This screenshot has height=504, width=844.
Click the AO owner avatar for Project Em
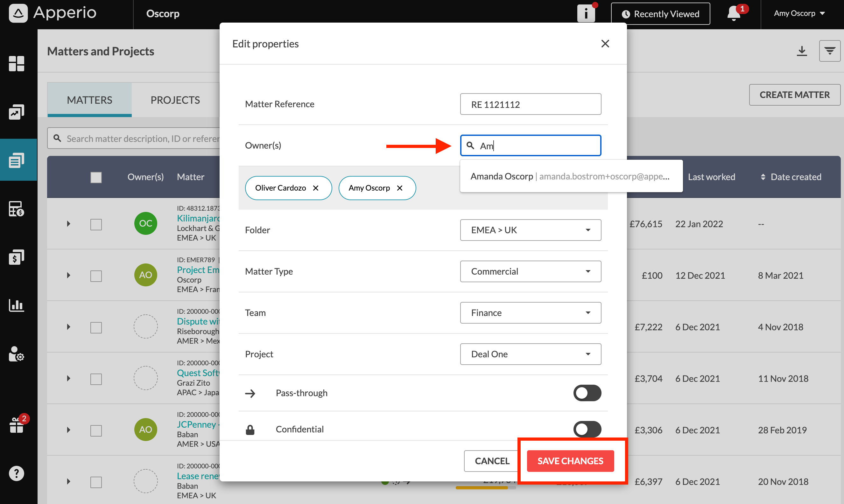(x=146, y=275)
